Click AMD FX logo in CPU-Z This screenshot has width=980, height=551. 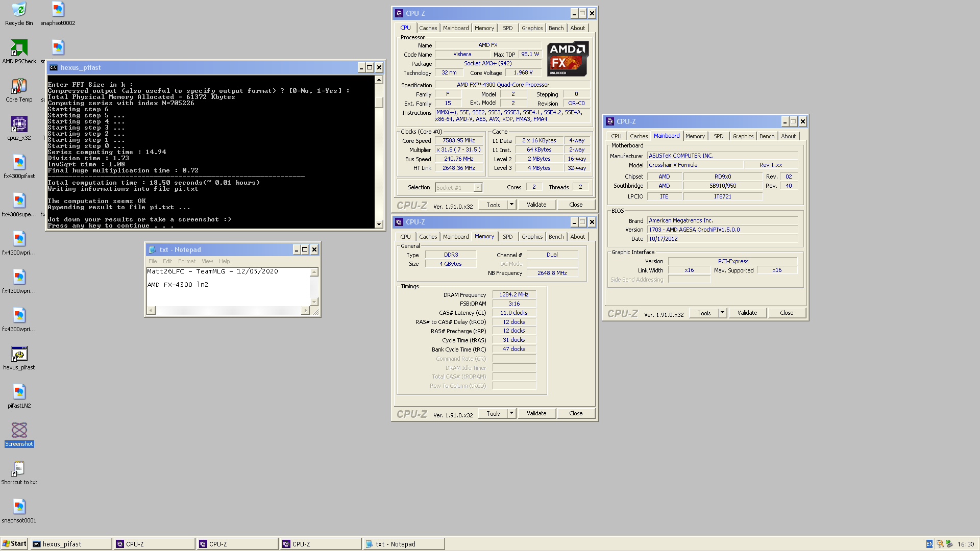coord(568,59)
